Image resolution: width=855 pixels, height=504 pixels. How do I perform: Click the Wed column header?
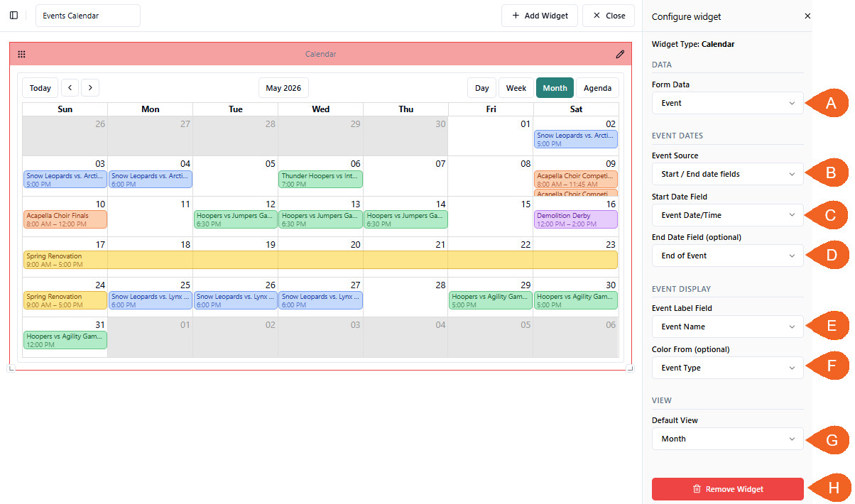tap(320, 109)
